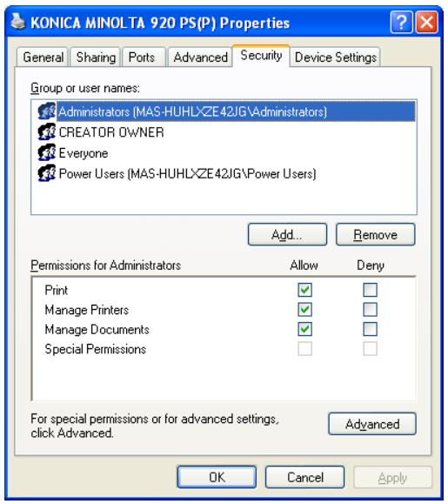Viewport: 448px width, 504px height.
Task: Switch to the Advanced tab
Action: pyautogui.click(x=200, y=57)
